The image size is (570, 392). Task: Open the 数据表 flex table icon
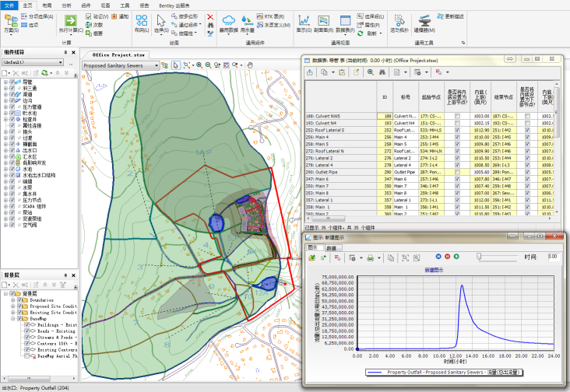345,20
